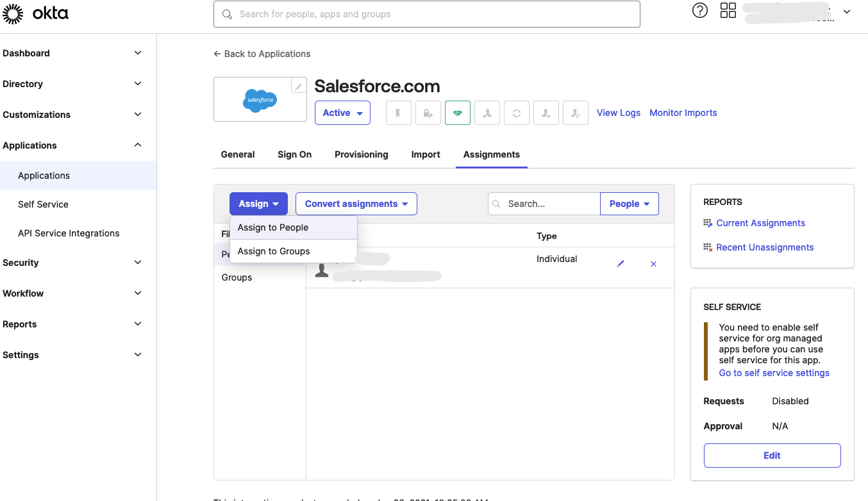The width and height of the screenshot is (868, 501).
Task: Click the push users arrow icon
Action: pos(546,113)
